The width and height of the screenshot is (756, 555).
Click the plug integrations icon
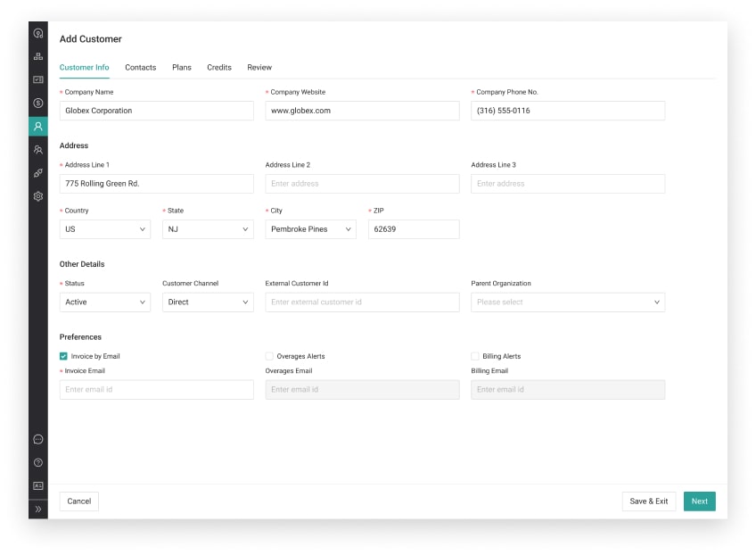(x=38, y=173)
